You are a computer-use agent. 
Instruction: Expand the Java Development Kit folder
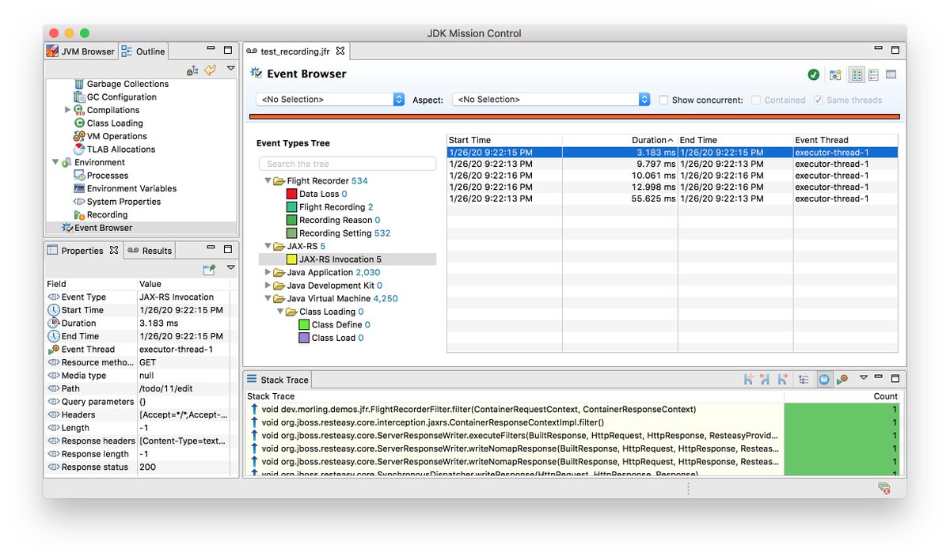coord(268,286)
